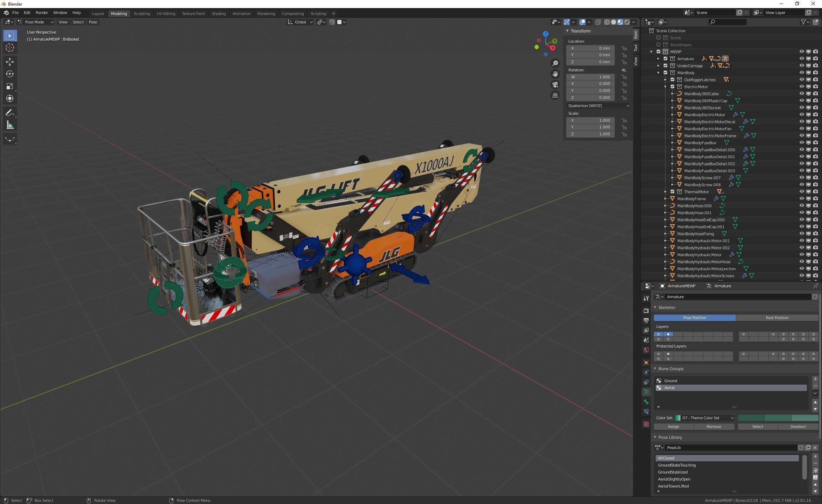Open Global transform orientation dropdown
This screenshot has height=504, width=822.
300,22
